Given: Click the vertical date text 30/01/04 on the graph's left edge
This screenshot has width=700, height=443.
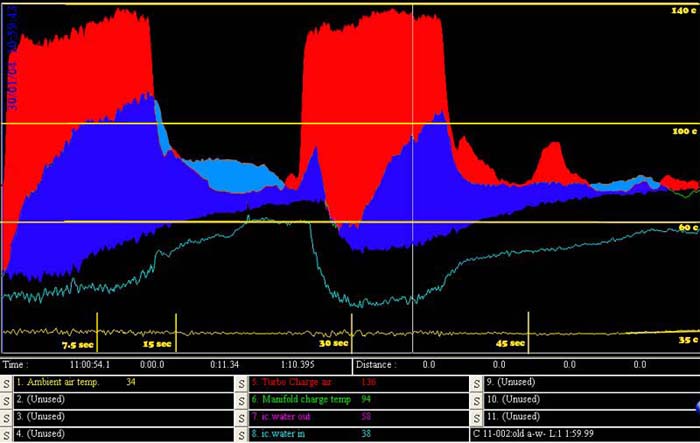Looking at the screenshot, I should (12, 86).
